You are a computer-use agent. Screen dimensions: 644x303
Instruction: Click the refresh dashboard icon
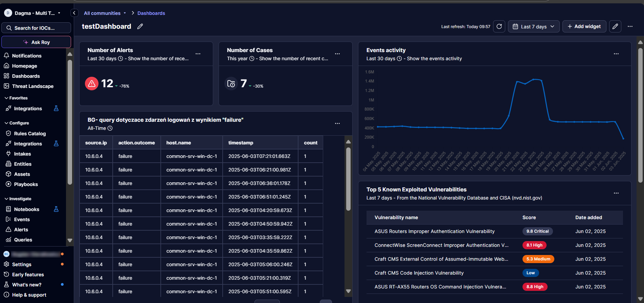[499, 26]
